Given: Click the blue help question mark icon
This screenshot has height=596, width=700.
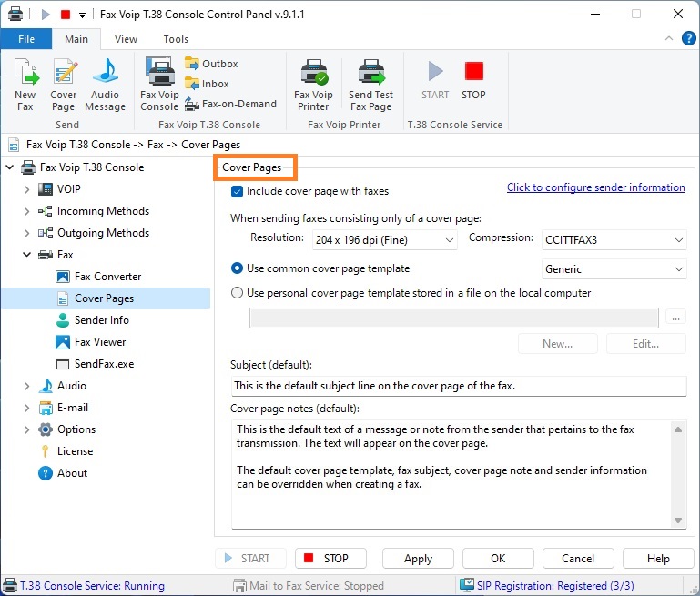Looking at the screenshot, I should 689,39.
